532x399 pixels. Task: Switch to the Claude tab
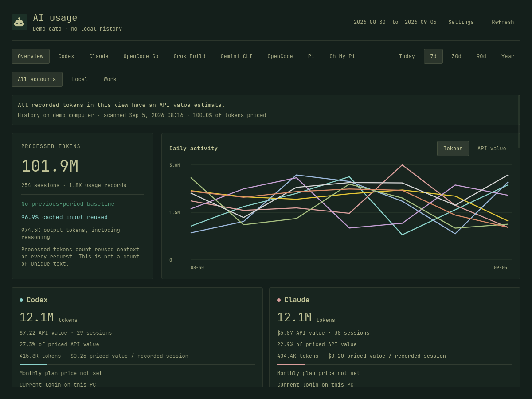(99, 56)
